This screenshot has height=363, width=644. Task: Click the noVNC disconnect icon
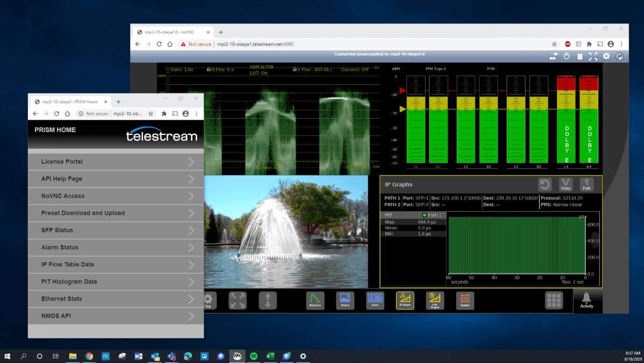(x=620, y=56)
